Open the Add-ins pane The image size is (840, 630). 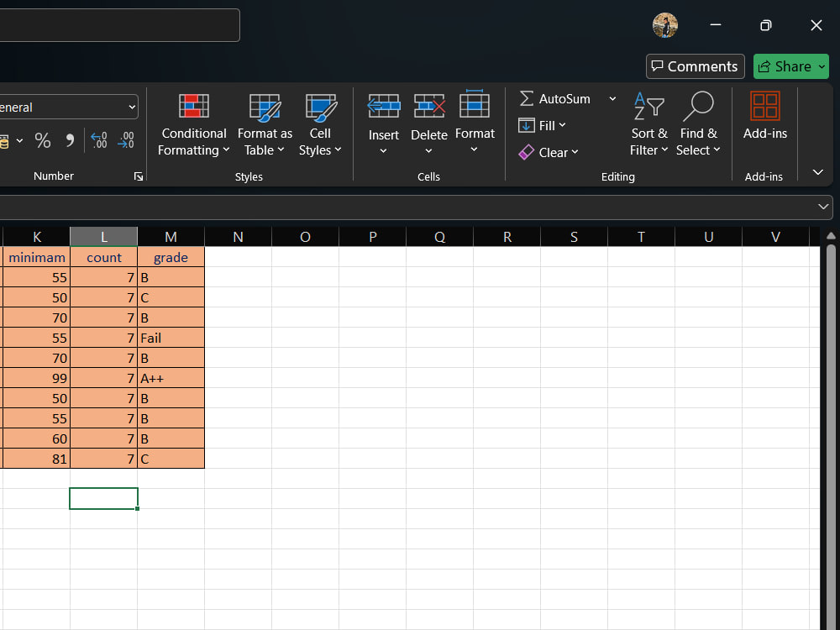click(764, 116)
